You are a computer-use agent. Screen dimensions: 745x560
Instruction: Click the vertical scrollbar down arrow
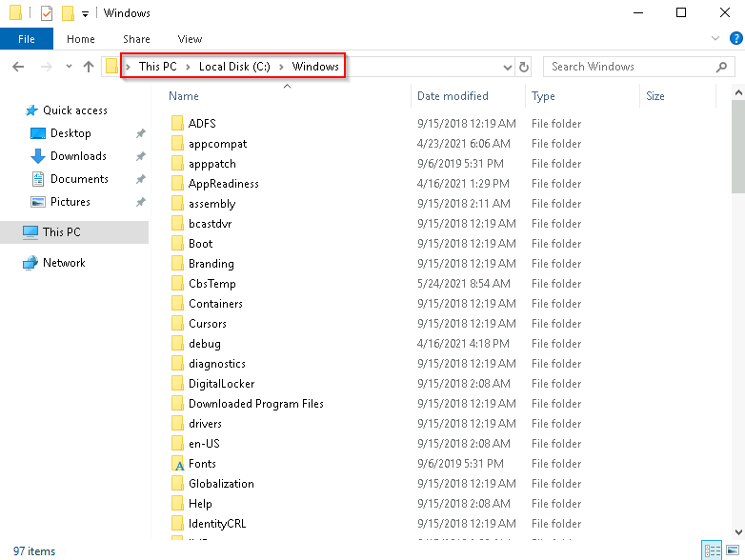pyautogui.click(x=739, y=532)
